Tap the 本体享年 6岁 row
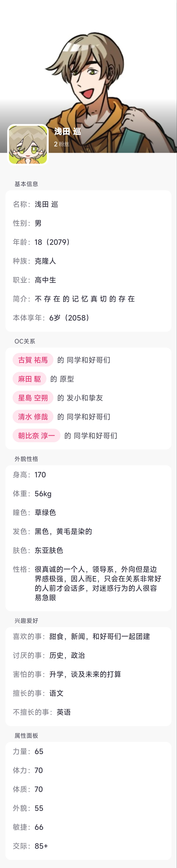The image size is (177, 868). (89, 318)
